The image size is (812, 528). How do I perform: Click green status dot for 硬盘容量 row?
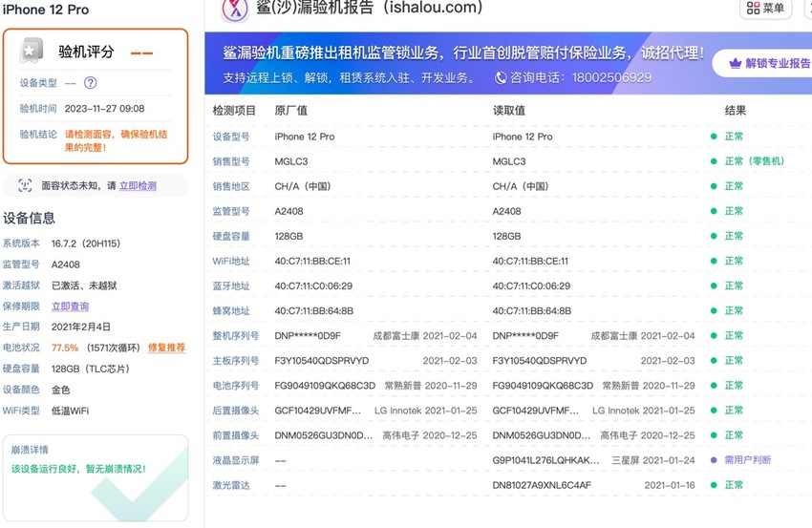[x=714, y=236]
